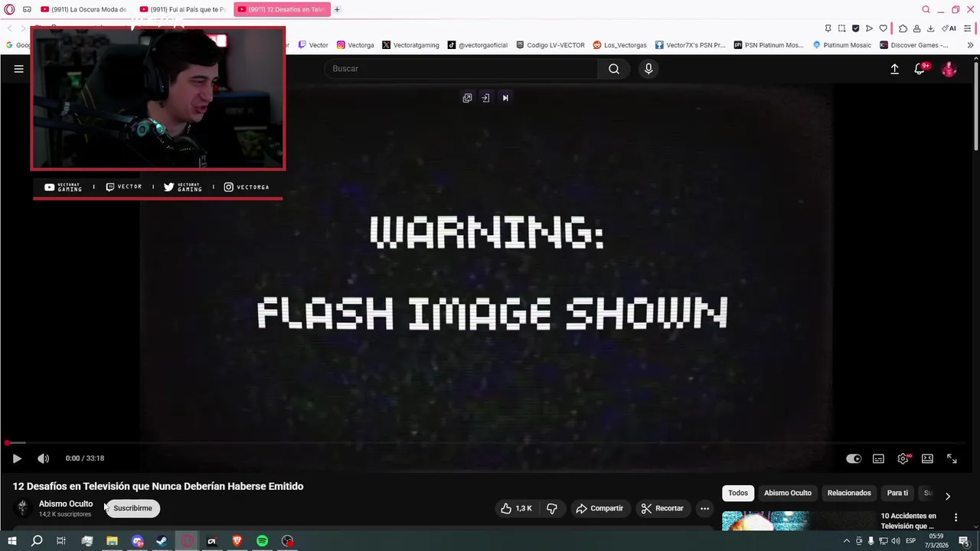The image size is (980, 551).
Task: Open YouTube notifications bell
Action: [920, 69]
